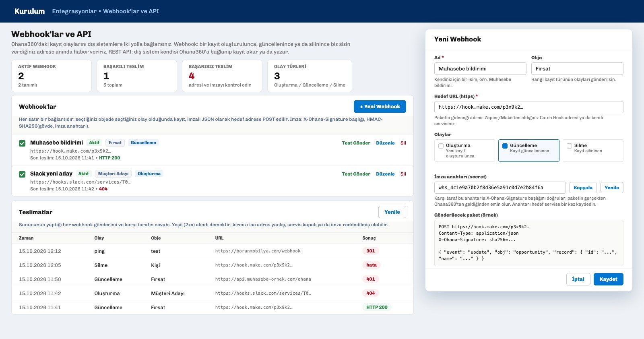The image size is (644, 339).
Task: Click the Gönderilecek paket sample code box
Action: pyautogui.click(x=529, y=243)
